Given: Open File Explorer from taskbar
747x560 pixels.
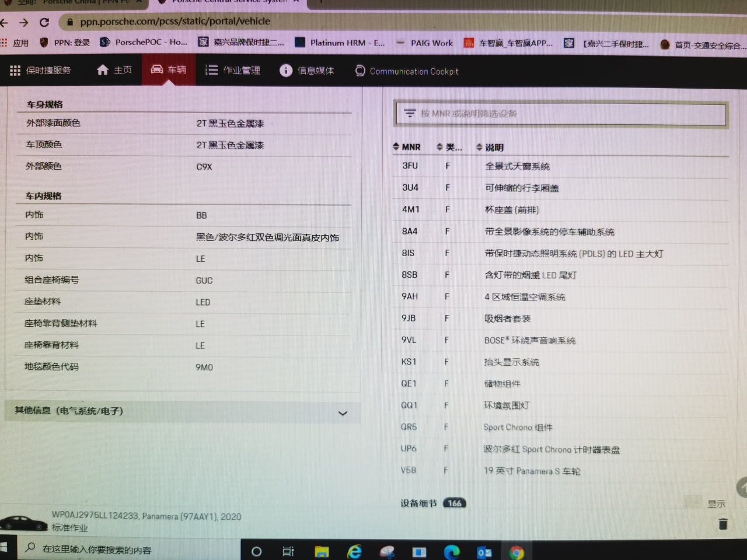Looking at the screenshot, I should [322, 551].
